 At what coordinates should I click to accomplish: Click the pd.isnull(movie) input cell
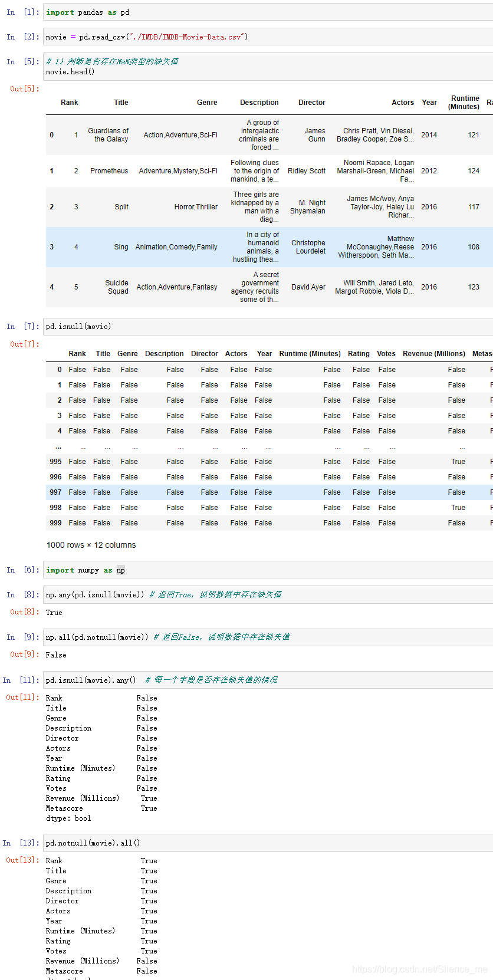[268, 327]
